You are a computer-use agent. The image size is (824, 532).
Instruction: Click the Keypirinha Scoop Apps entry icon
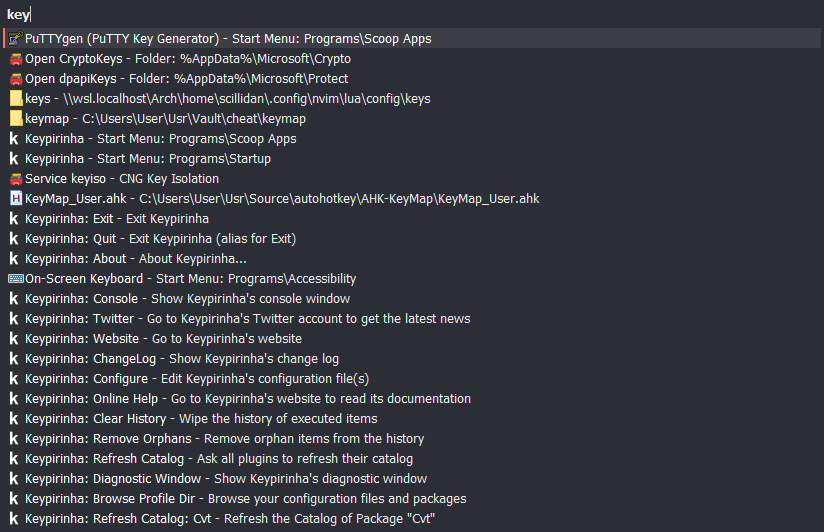coord(14,139)
